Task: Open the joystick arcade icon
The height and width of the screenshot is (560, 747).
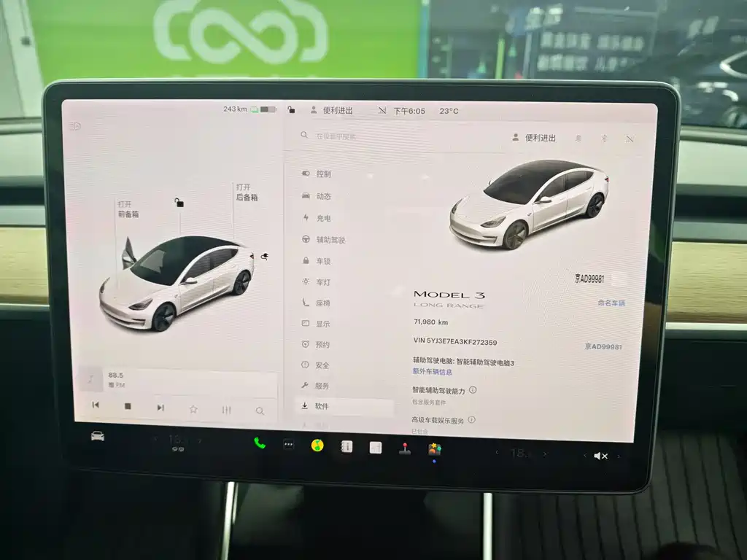Action: [405, 448]
